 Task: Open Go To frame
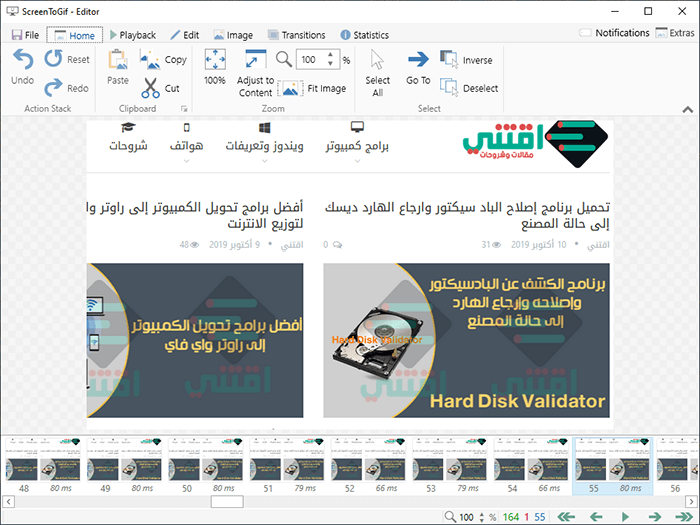[418, 67]
